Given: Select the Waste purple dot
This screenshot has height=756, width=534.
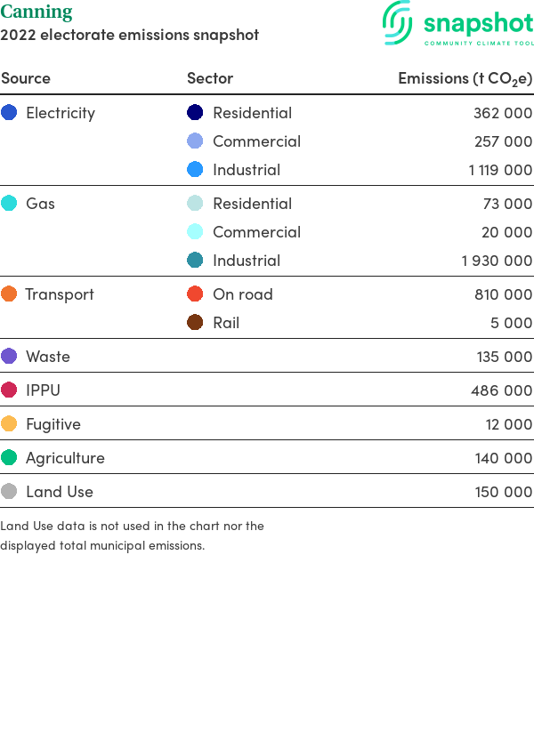Looking at the screenshot, I should (9, 357).
